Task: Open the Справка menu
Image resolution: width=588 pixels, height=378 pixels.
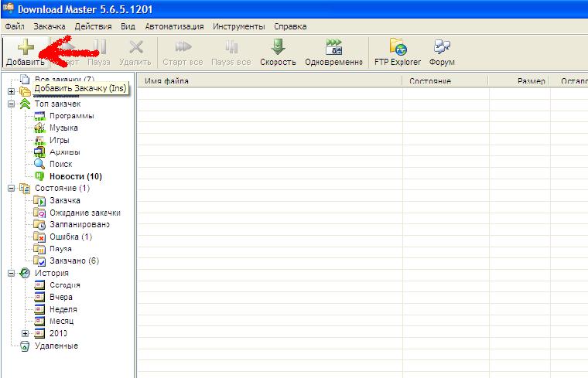Action: (x=290, y=26)
